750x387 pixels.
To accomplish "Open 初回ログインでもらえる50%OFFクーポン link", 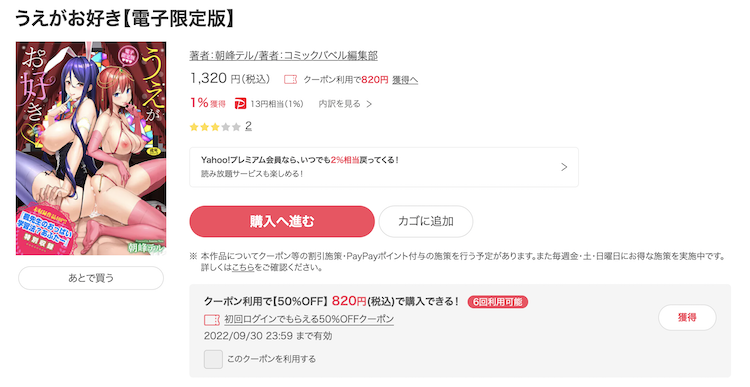I will 309,319.
